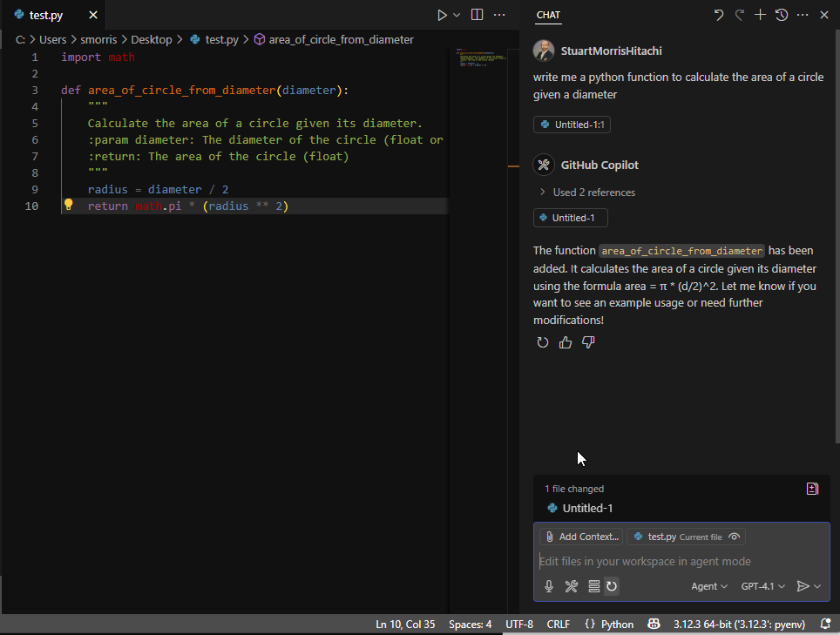Split the editor with the split icon

[x=477, y=15]
